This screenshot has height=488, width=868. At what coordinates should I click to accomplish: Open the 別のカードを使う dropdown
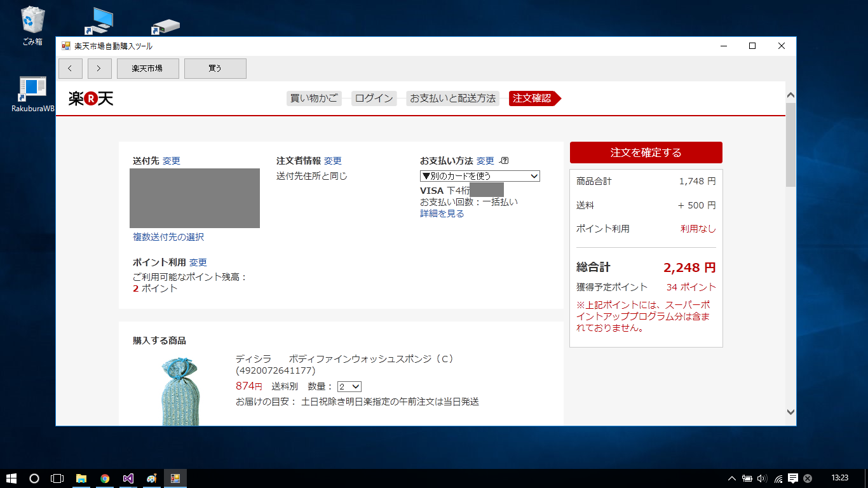[x=480, y=176]
